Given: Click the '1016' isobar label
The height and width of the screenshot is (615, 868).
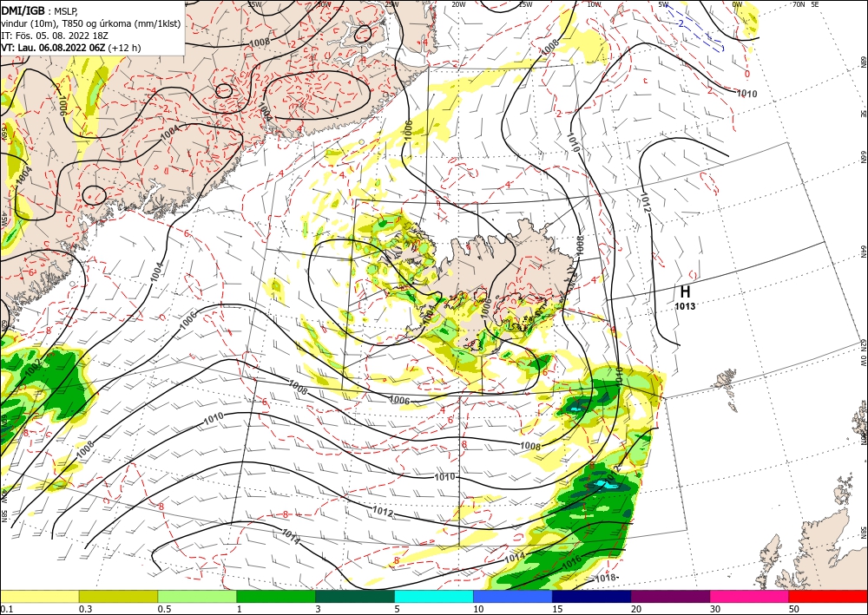Looking at the screenshot, I should coord(572,560).
